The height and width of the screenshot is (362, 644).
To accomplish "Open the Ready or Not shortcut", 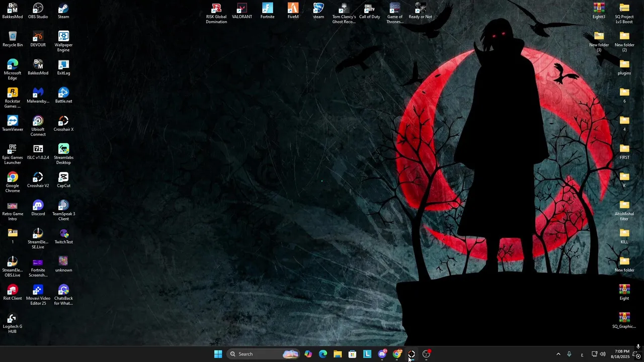I will coord(421,11).
